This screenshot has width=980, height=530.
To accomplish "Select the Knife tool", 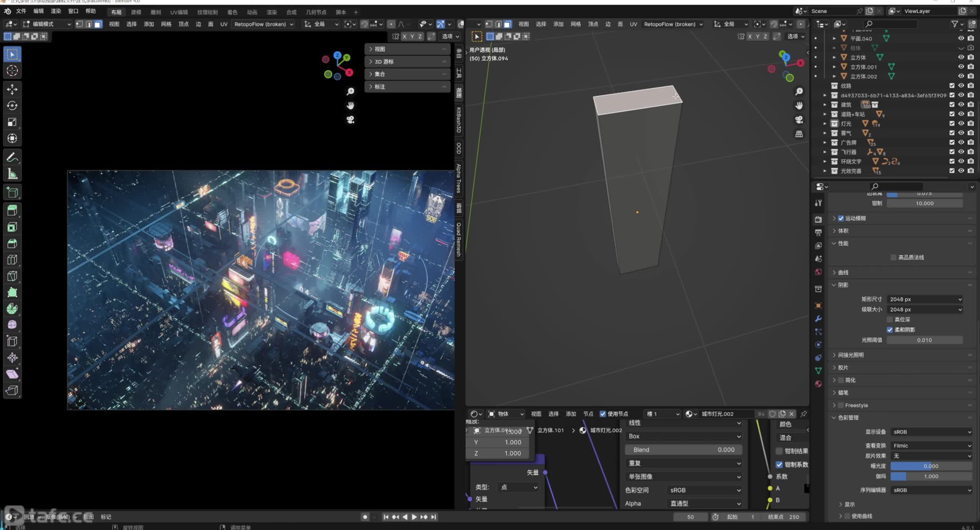I will click(12, 276).
